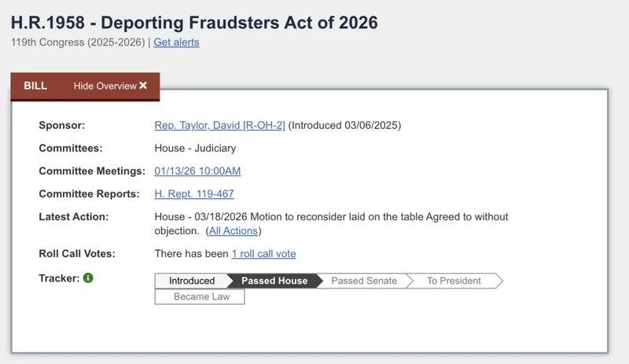Collapse the overview with Hide Overview
The height and width of the screenshot is (364, 629).
[105, 86]
